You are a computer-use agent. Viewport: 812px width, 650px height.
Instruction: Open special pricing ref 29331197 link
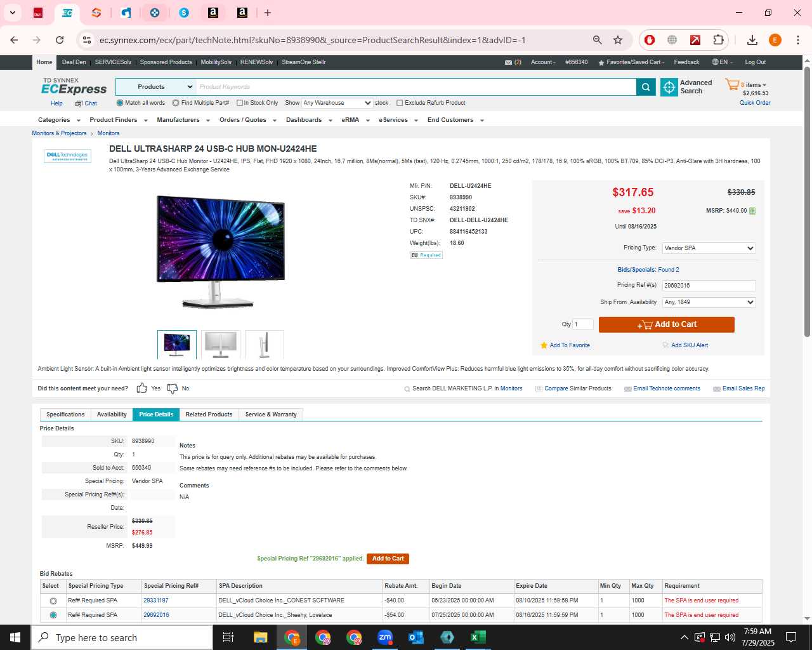click(156, 600)
